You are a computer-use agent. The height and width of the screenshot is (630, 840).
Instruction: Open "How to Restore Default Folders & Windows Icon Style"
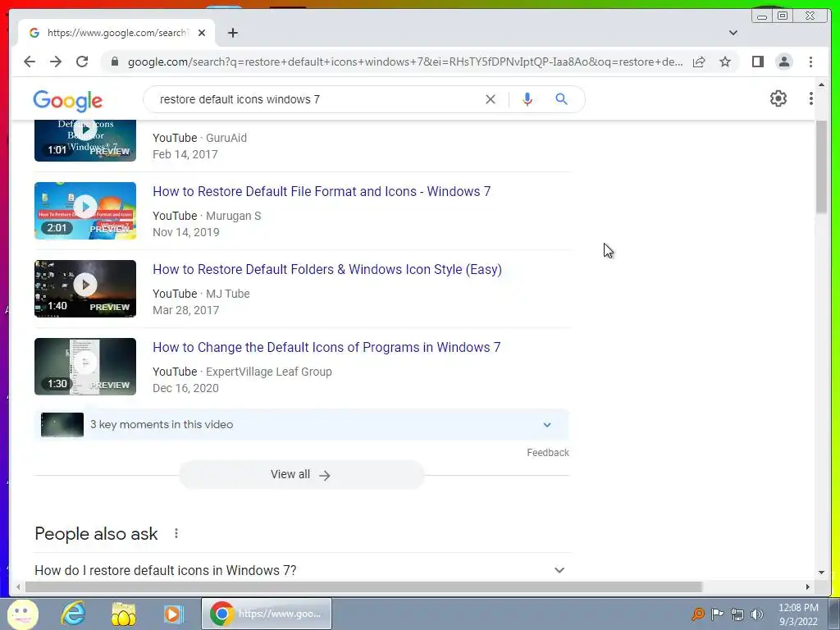(x=327, y=269)
